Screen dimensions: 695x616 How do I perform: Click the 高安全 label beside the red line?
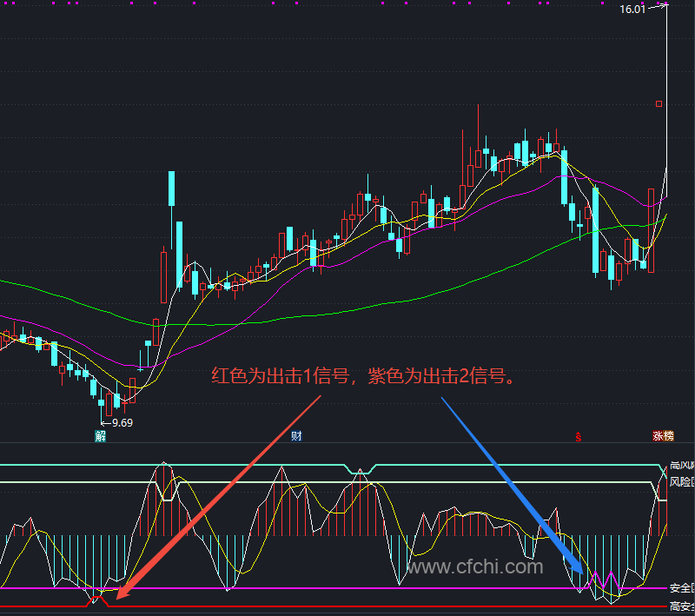click(x=682, y=606)
